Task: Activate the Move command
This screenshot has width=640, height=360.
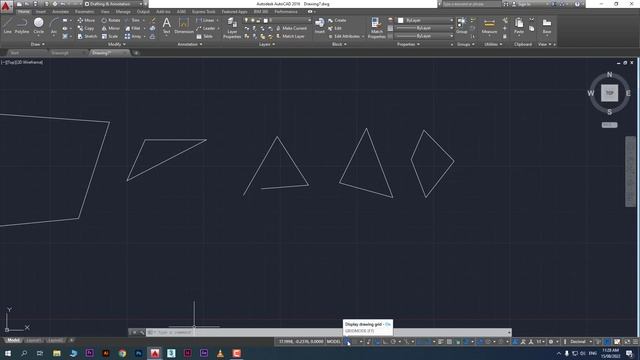Action: point(86,20)
